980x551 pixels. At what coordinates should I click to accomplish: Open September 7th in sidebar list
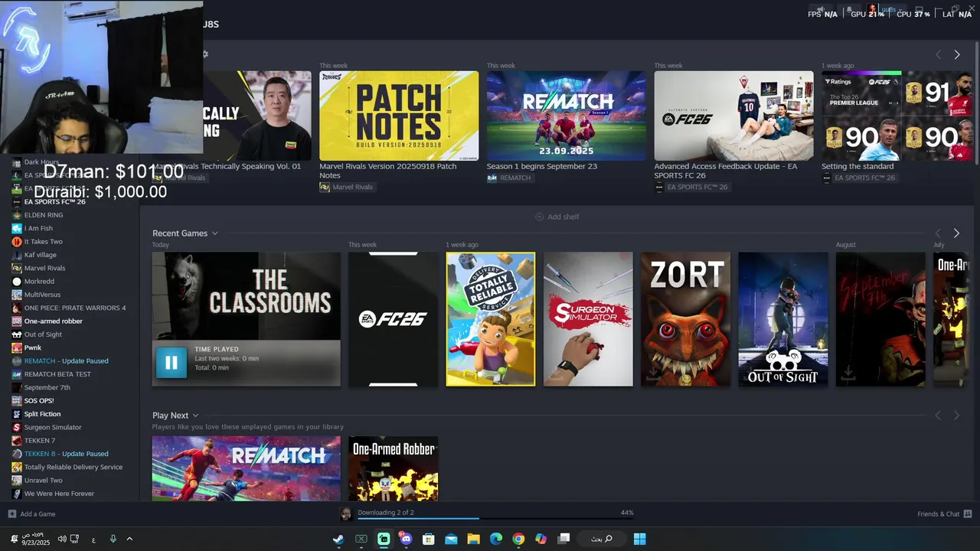(47, 387)
